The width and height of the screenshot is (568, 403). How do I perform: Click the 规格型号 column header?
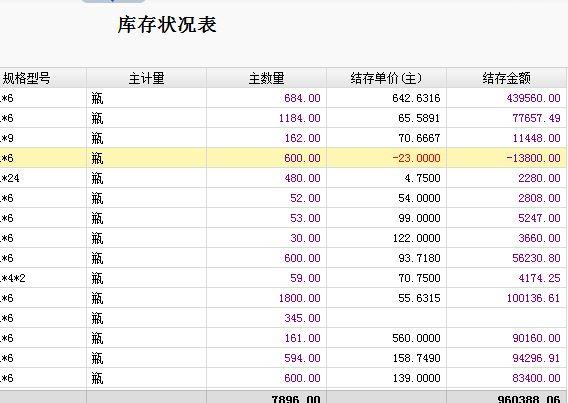[43, 78]
